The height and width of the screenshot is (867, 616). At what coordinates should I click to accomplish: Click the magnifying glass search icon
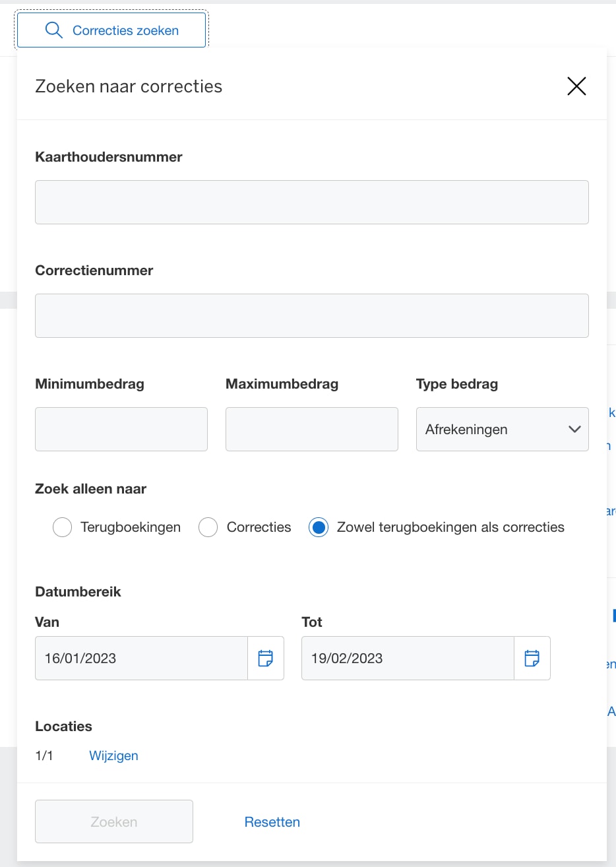54,30
